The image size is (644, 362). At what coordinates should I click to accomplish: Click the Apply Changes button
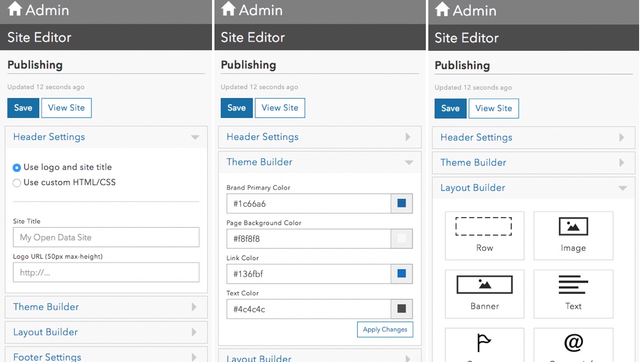click(385, 329)
